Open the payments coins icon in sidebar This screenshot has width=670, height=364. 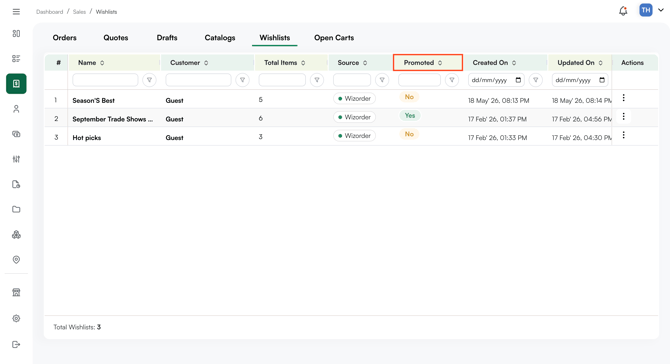click(16, 134)
